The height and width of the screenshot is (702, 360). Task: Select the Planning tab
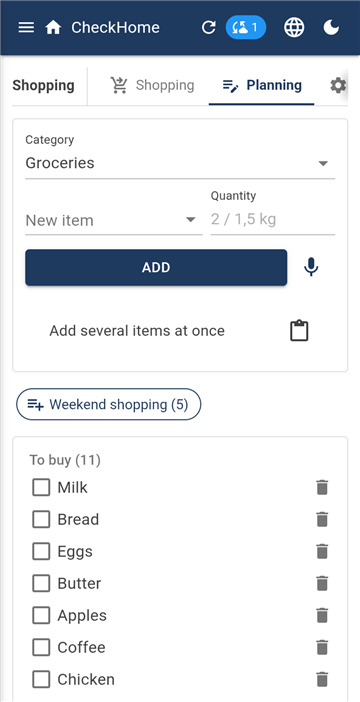tap(262, 85)
